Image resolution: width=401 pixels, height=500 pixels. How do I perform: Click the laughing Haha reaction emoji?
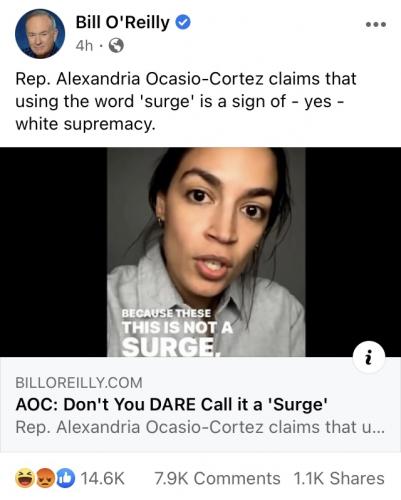(x=25, y=478)
